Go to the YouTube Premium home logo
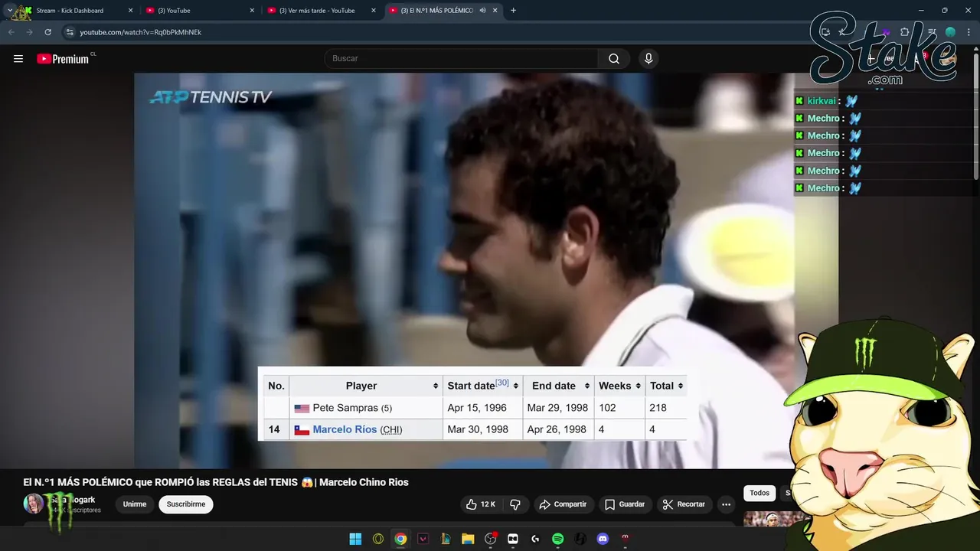Screen dimensions: 980x551 pyautogui.click(x=63, y=59)
